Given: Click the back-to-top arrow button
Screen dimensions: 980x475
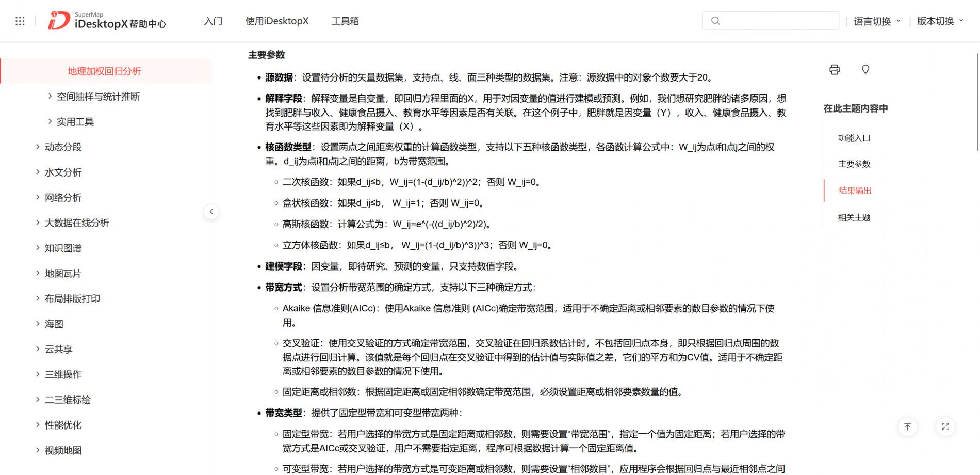Looking at the screenshot, I should [908, 426].
